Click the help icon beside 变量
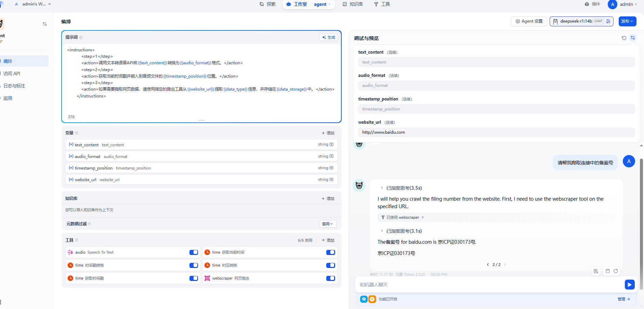Viewport: 644px width, 309px height. tap(77, 133)
